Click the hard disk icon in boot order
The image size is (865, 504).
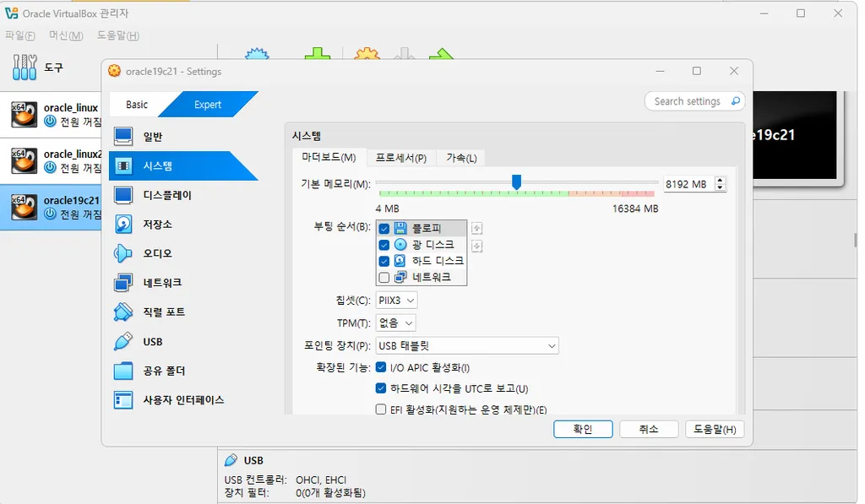(x=400, y=260)
